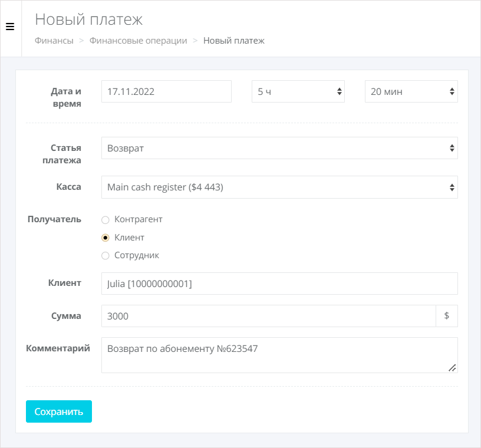The height and width of the screenshot is (448, 481).
Task: Click the Клиент field with Julia
Action: coord(280,284)
